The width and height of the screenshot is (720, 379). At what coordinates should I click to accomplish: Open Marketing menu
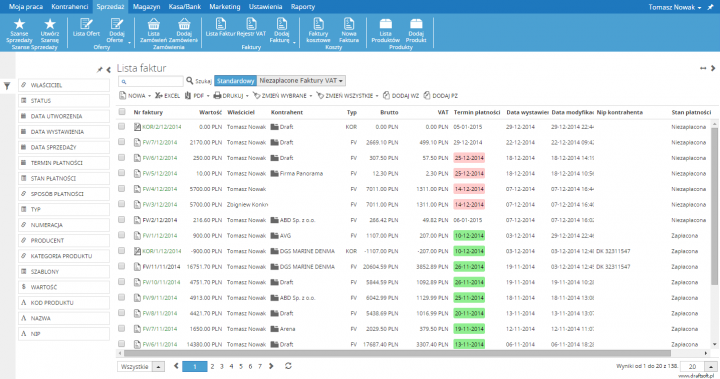(225, 7)
